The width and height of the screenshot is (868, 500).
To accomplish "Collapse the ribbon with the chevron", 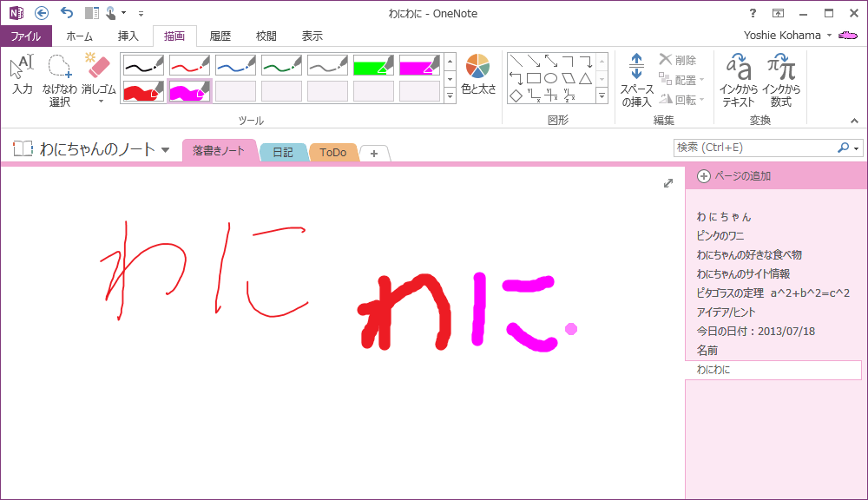I will point(854,121).
